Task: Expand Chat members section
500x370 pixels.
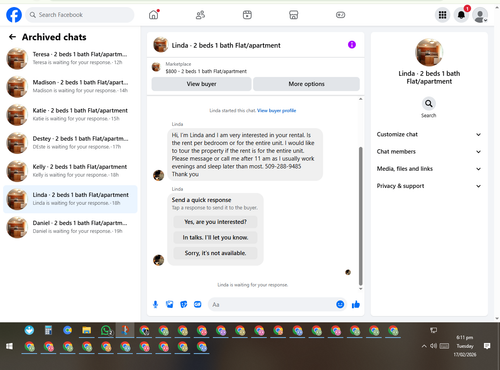Action: pyautogui.click(x=429, y=152)
